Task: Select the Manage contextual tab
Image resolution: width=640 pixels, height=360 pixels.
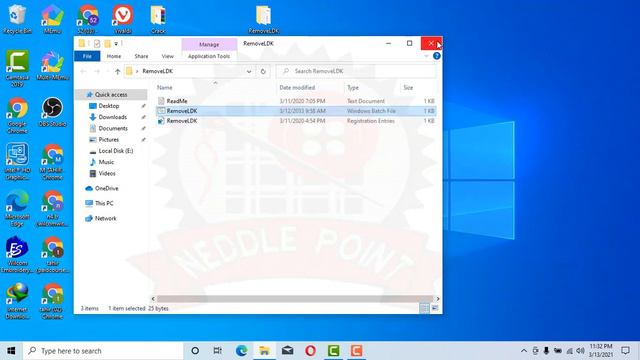Action: pos(209,44)
